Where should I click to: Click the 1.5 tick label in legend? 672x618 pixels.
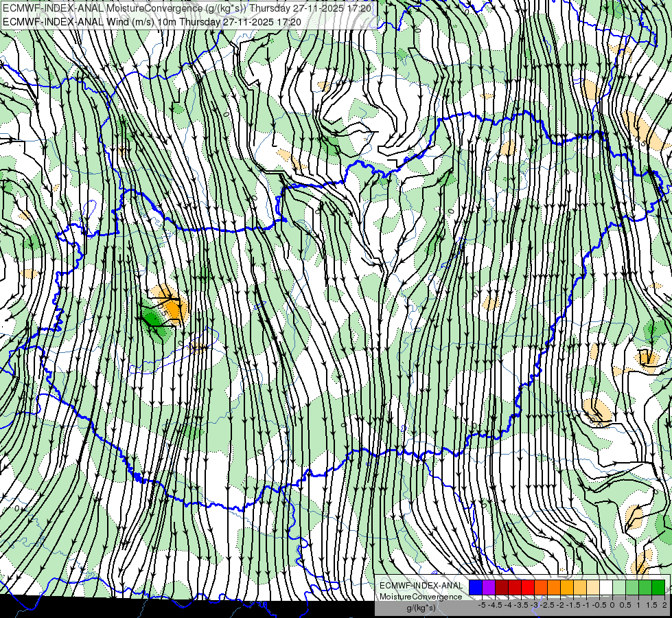[651, 605]
